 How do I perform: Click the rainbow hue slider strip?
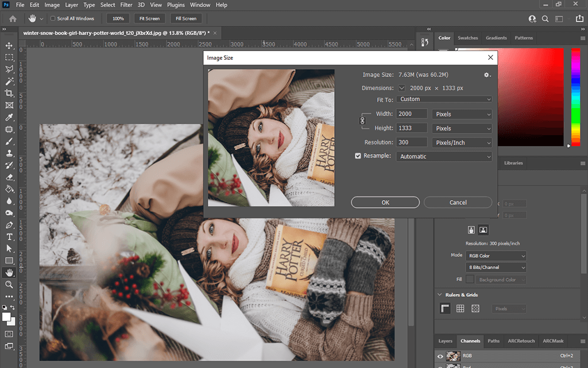pyautogui.click(x=576, y=97)
